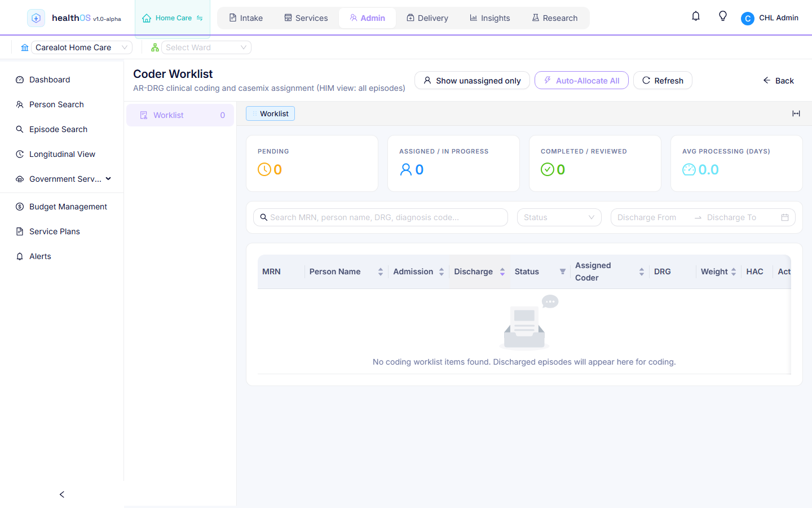Click the calendar icon in discharge date range
This screenshot has height=508, width=812.
(x=785, y=217)
